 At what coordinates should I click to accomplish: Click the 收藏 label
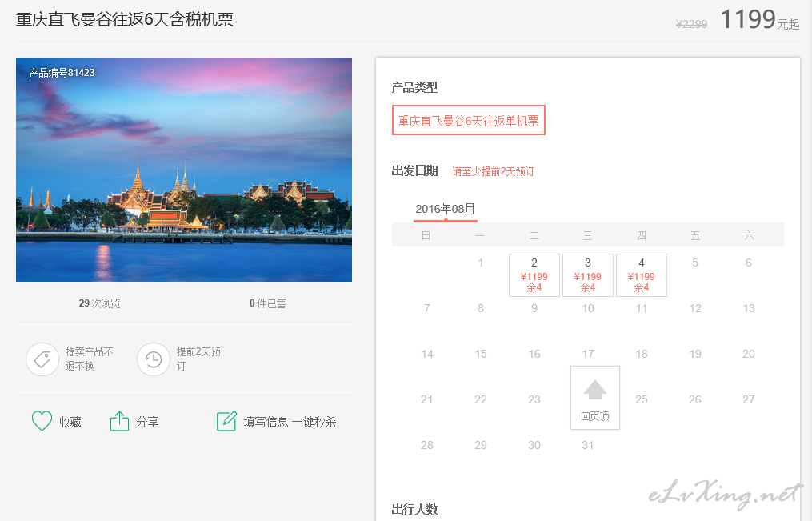[x=70, y=422]
